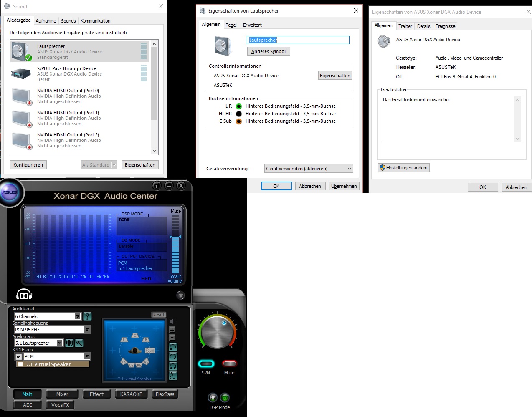Switch to the Treiber tab
Screen dimensions: 532x419
tap(405, 26)
